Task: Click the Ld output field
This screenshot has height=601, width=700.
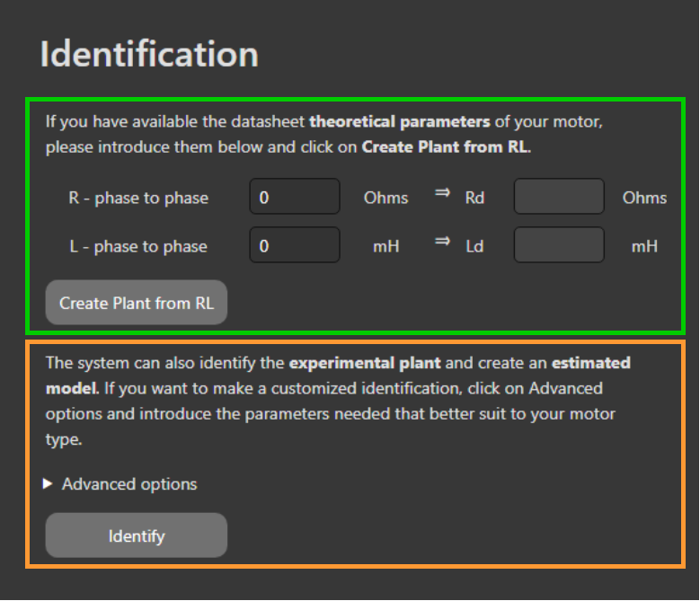Action: click(x=558, y=246)
